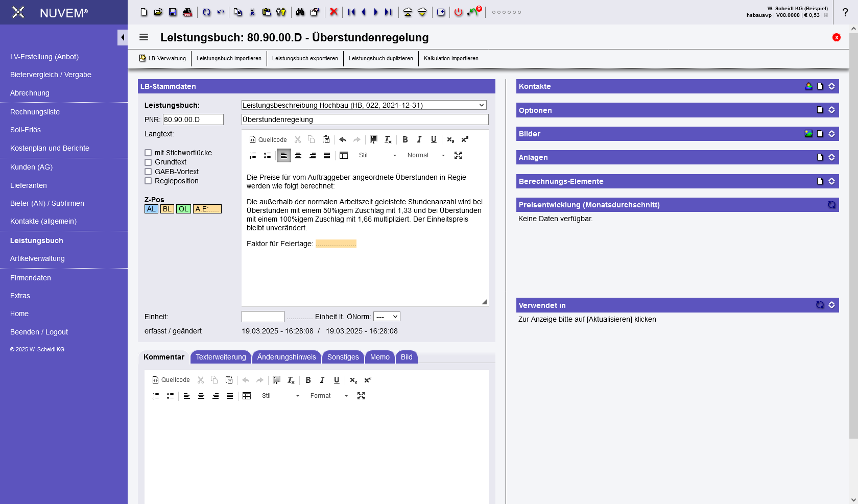Click the new document icon in top toolbar

pos(144,12)
